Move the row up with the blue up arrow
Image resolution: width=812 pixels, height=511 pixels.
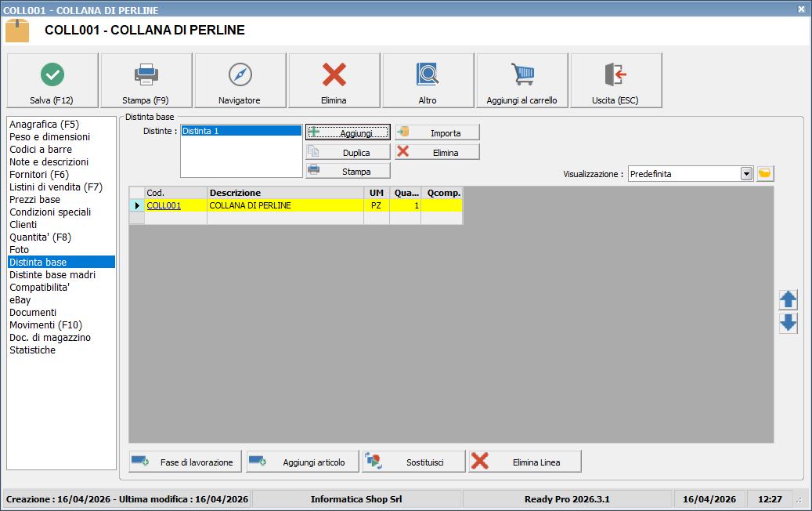[788, 299]
